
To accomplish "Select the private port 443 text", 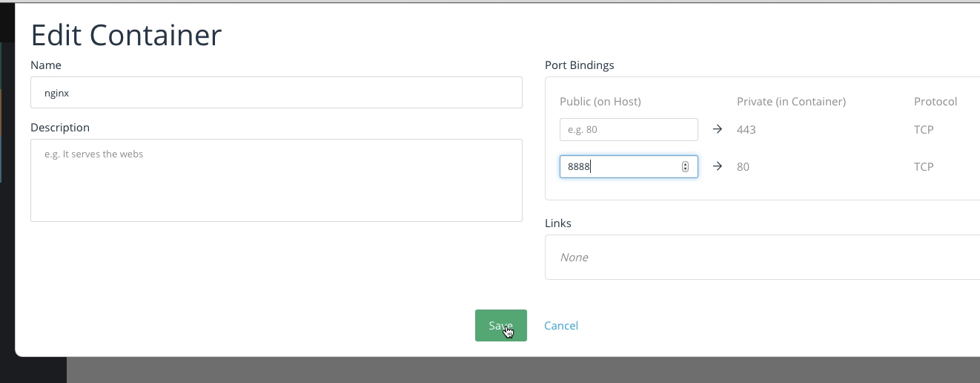I will [x=746, y=130].
